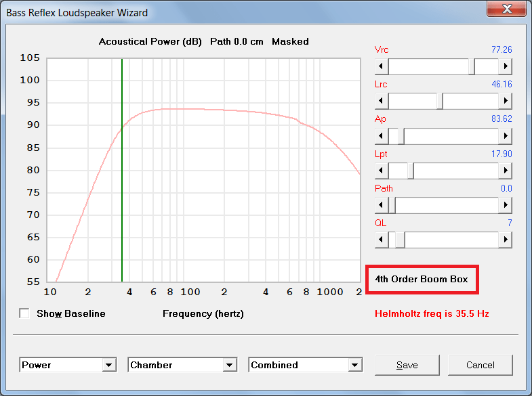
Task: Click the 4th Order Boom Box label
Action: [x=422, y=279]
